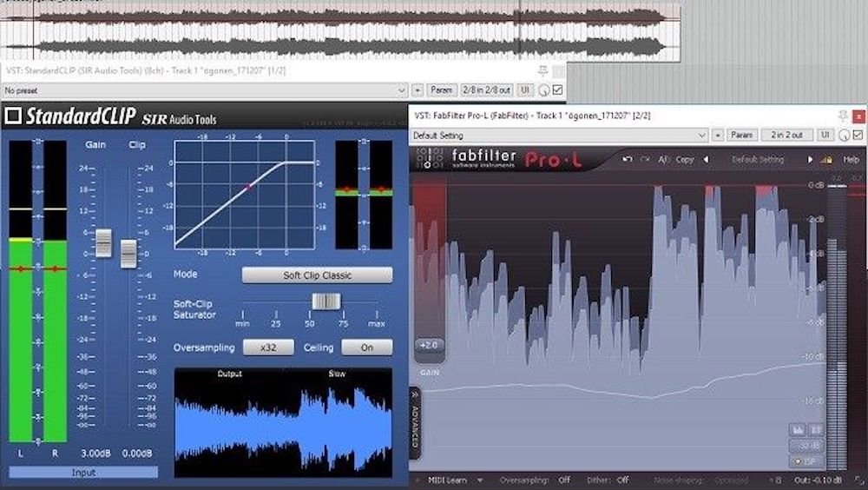Go to next preset in Pro-L
Screen dimensions: 868x490
click(811, 160)
